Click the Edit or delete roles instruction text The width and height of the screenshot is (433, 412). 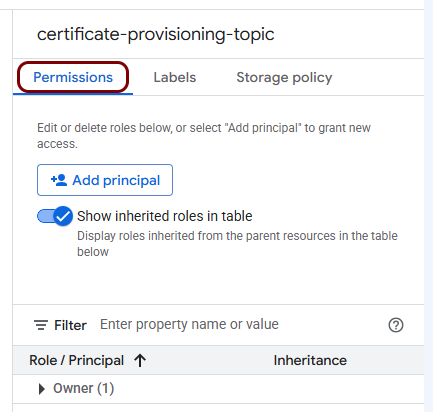pyautogui.click(x=204, y=136)
